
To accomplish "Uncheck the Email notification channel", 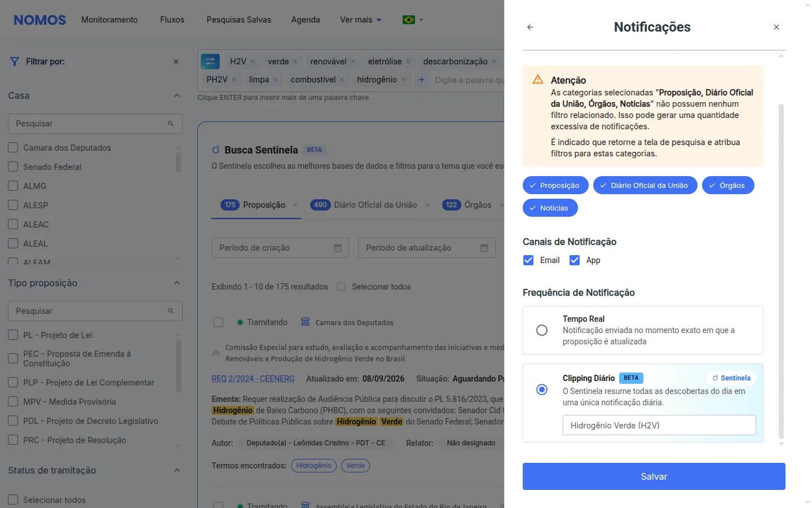I will pos(528,260).
